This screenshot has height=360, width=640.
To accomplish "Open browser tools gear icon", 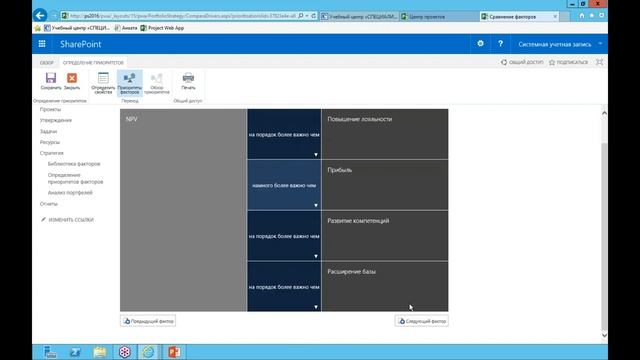I will [601, 16].
